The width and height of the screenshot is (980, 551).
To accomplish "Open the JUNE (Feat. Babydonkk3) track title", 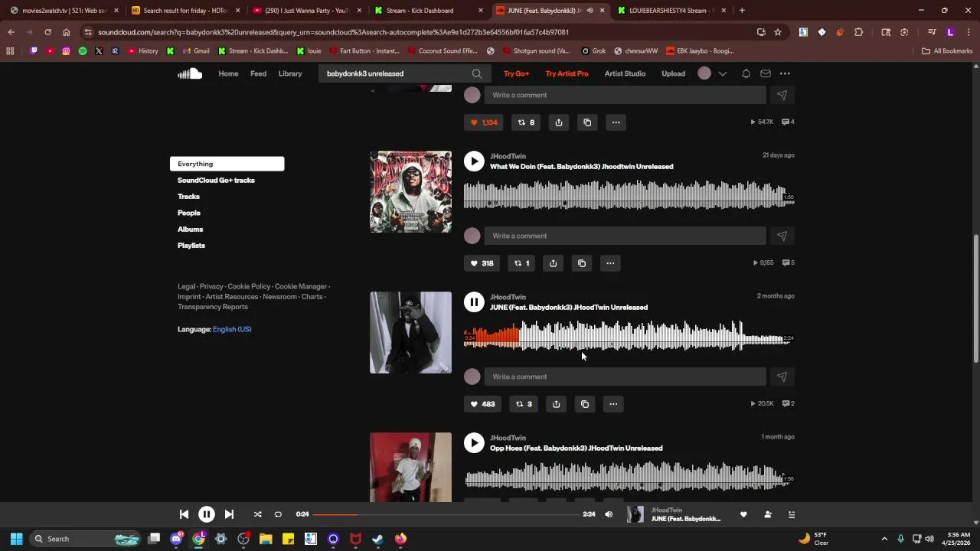I will [569, 308].
